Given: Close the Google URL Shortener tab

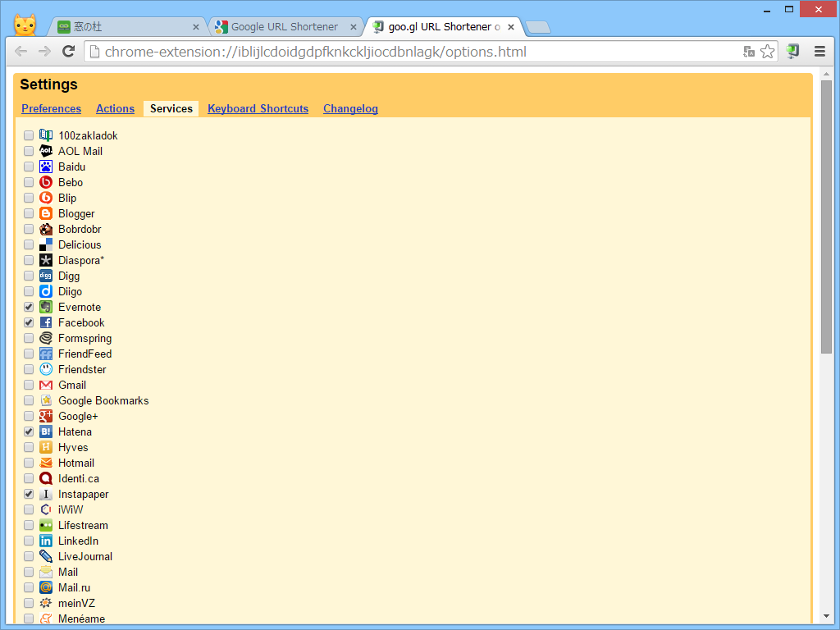Looking at the screenshot, I should 354,27.
